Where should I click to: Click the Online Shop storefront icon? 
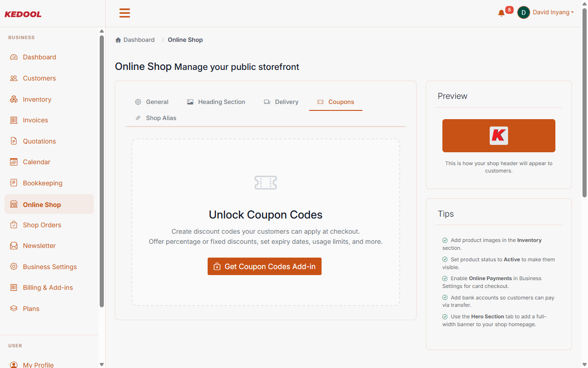(x=14, y=204)
